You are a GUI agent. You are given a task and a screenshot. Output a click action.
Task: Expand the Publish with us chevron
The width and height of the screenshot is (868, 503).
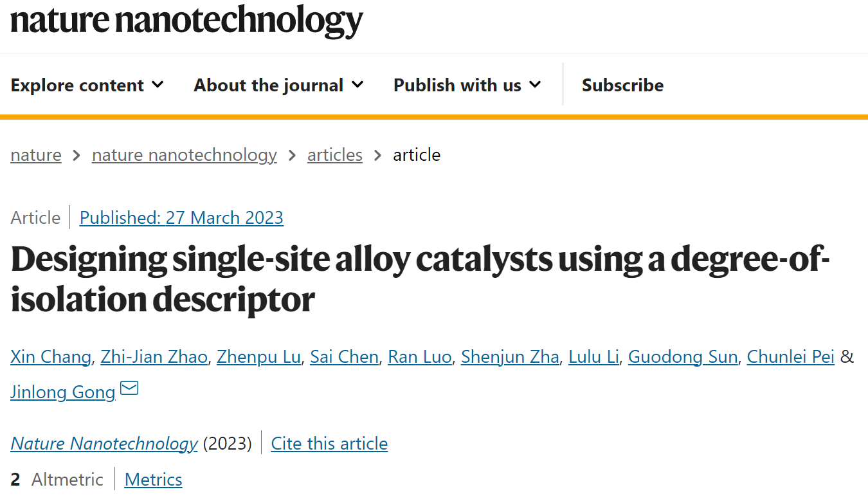535,84
